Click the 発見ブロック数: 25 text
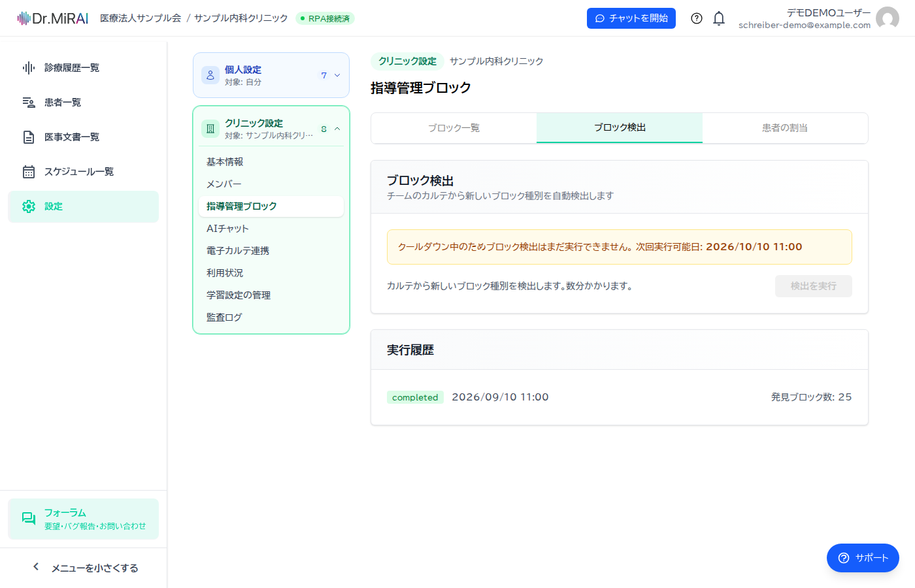Viewport: 915px width, 588px height. (811, 397)
